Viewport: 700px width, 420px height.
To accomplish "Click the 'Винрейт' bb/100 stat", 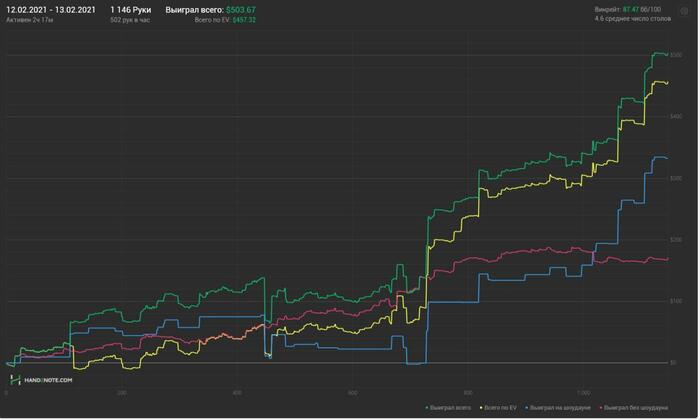I will click(628, 9).
